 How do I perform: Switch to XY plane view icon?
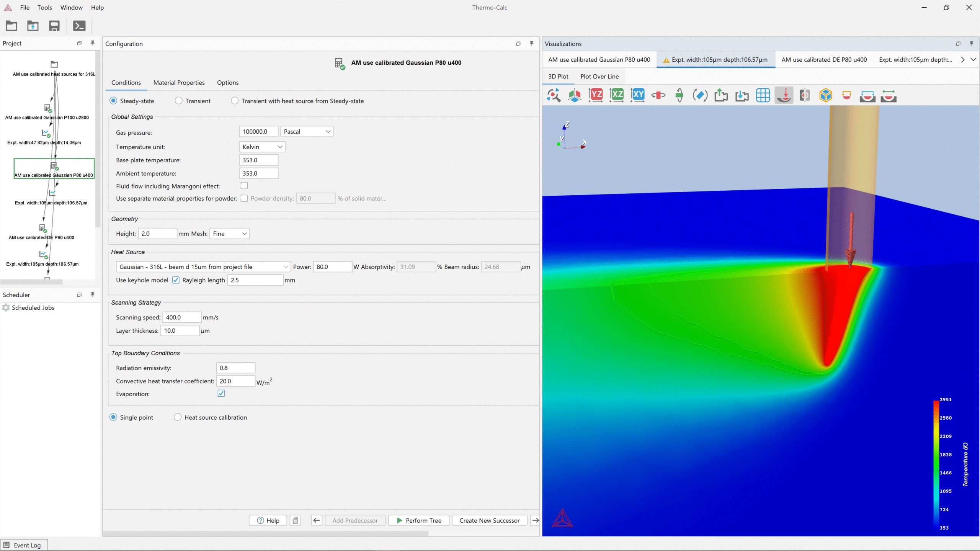pos(637,95)
